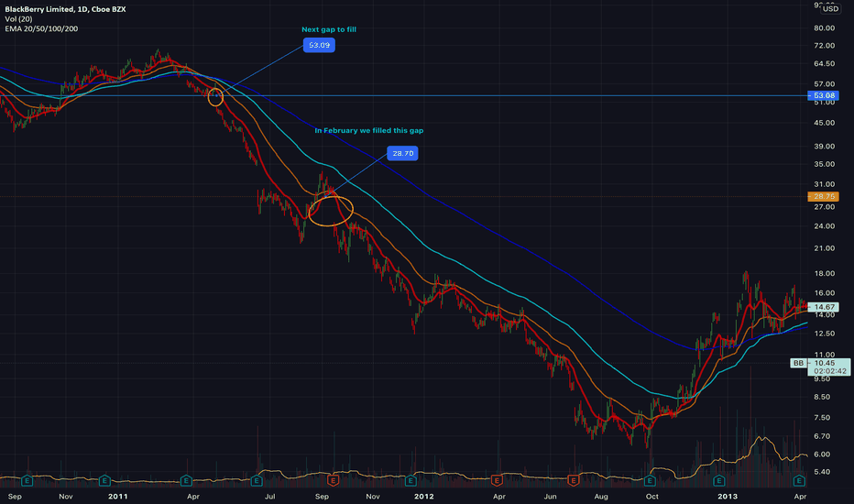This screenshot has height=504, width=854.
Task: Select the Vol (20) indicator legend
Action: click(18, 19)
